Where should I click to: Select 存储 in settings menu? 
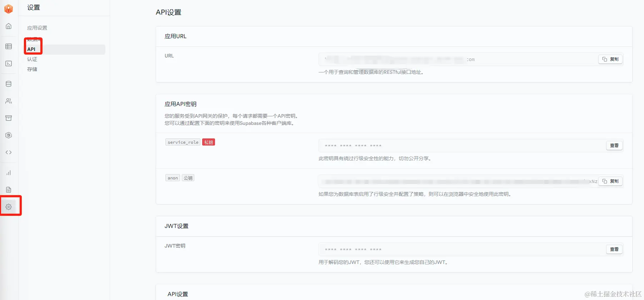coord(32,69)
